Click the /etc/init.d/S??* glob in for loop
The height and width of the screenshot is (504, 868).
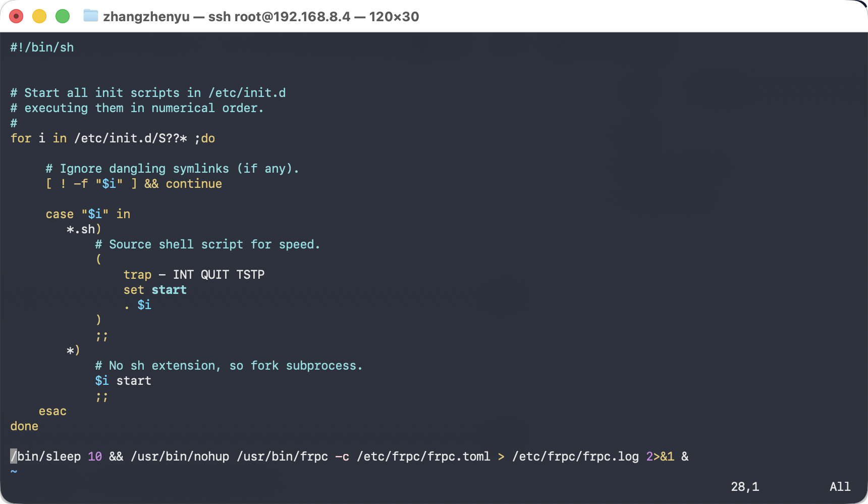tap(130, 138)
